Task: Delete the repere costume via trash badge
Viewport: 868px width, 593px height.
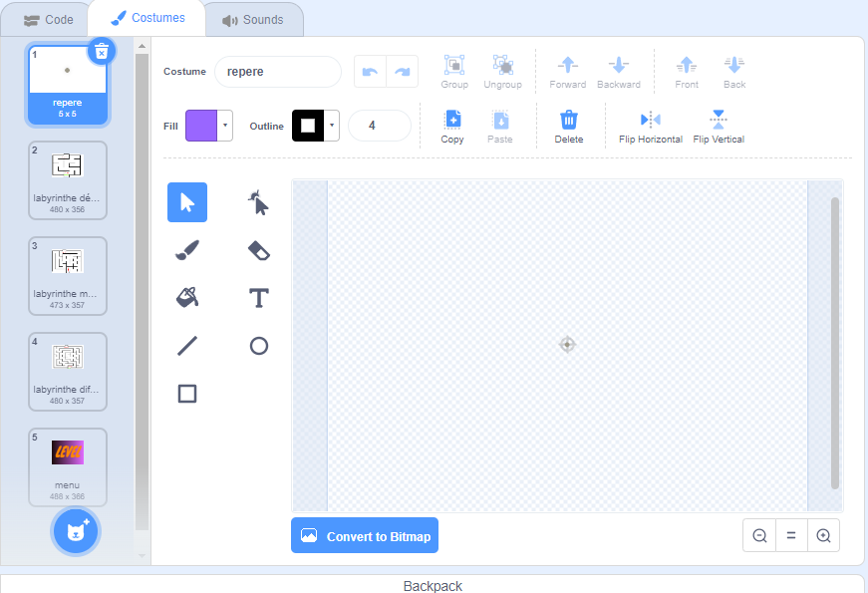Action: (102, 52)
